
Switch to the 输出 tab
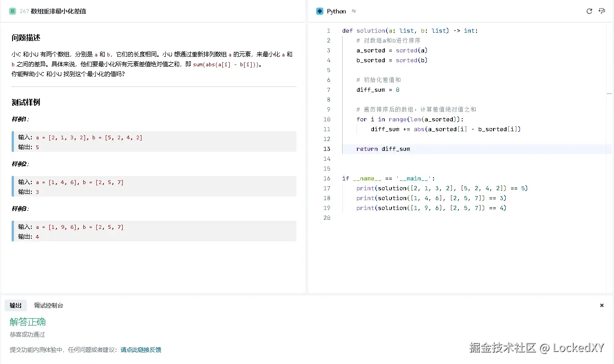16,305
